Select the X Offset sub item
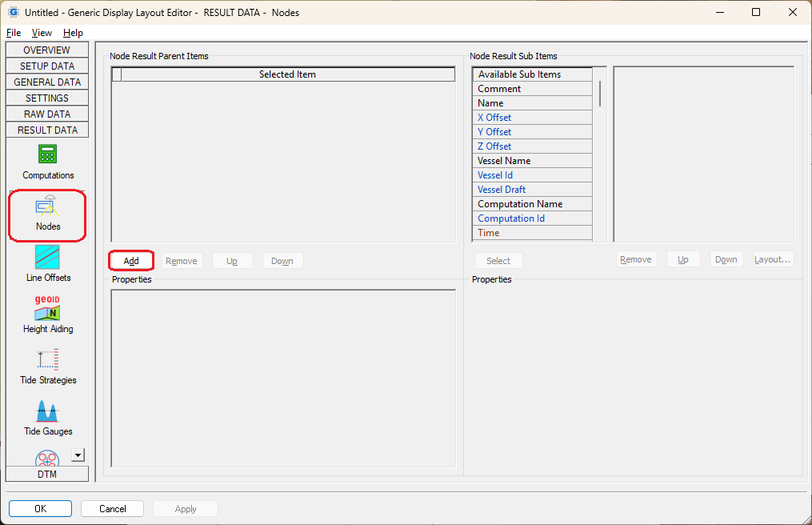 click(x=532, y=118)
